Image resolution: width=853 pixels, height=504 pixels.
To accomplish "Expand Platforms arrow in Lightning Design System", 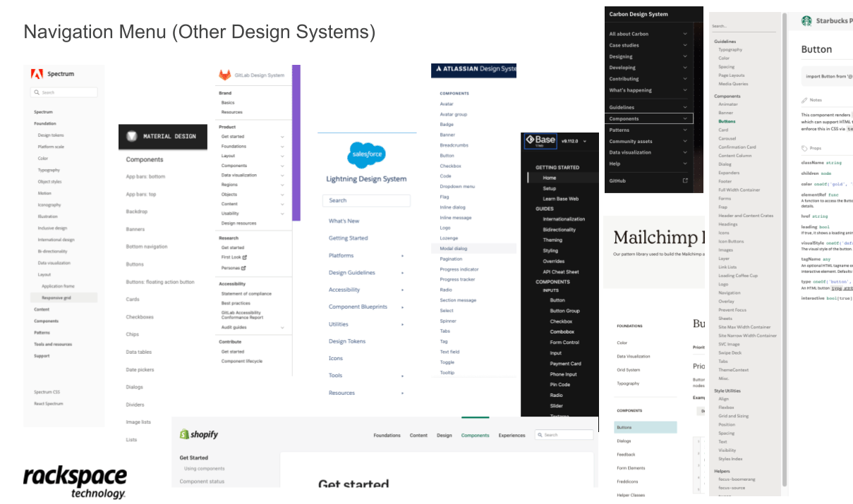I will click(403, 256).
